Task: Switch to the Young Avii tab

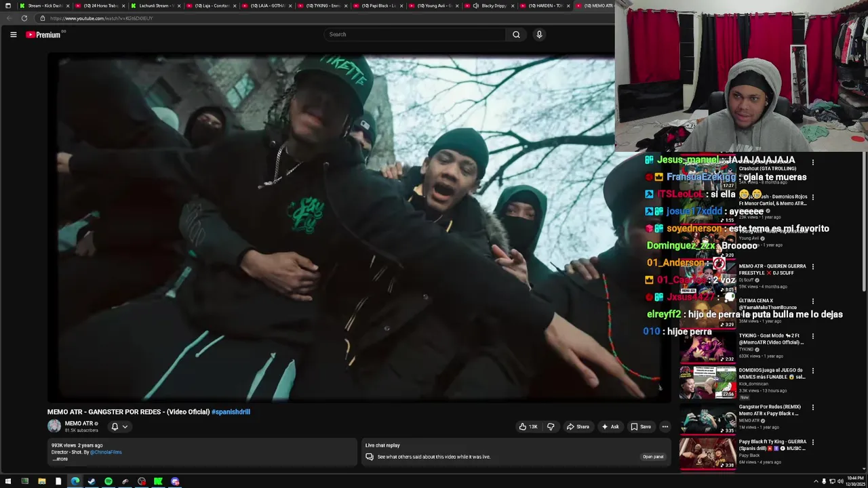Action: (x=433, y=5)
